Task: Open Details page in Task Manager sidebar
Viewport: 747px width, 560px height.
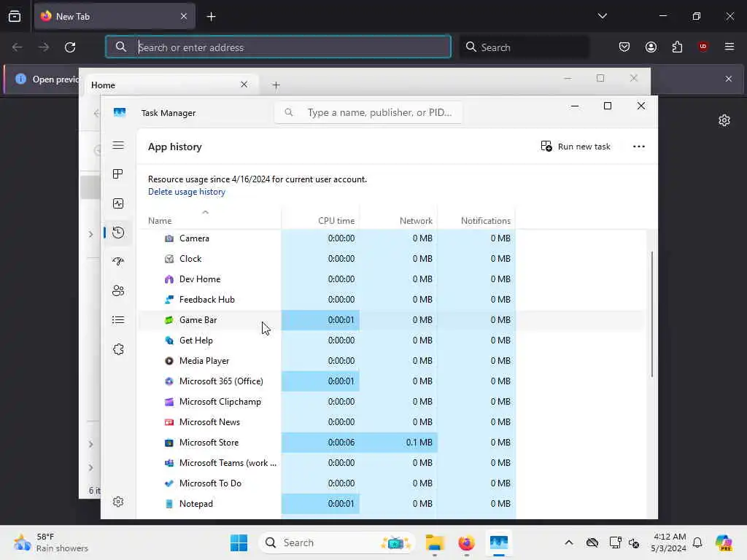Action: click(x=118, y=320)
